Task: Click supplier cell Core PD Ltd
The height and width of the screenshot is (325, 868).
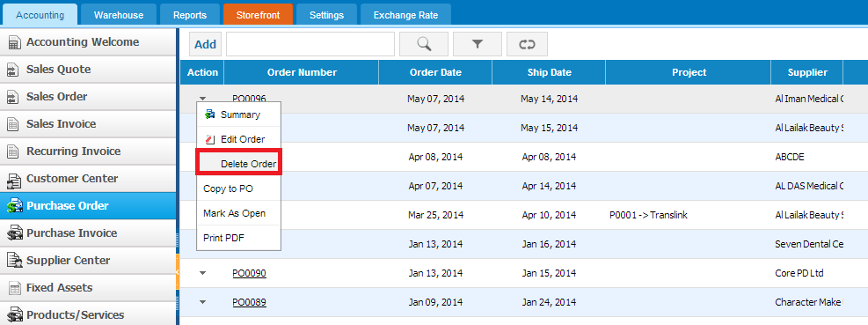Action: pos(799,273)
